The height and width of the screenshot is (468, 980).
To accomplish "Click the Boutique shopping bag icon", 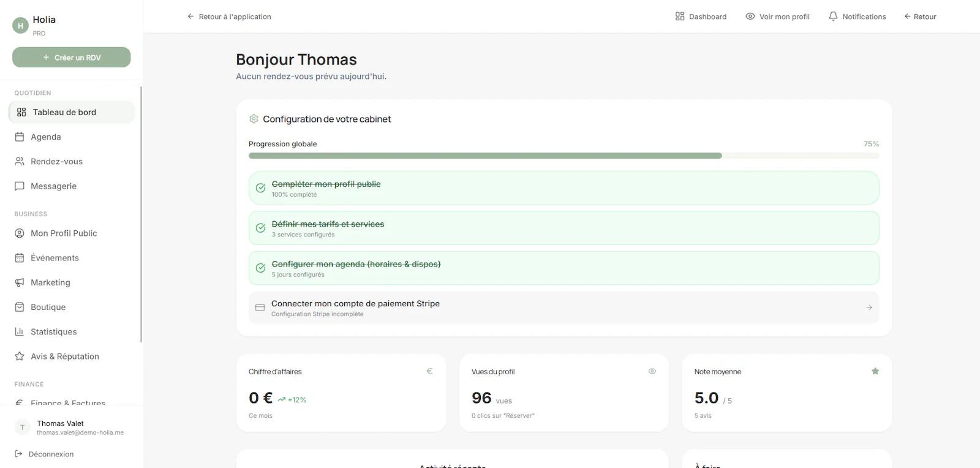I will [x=20, y=307].
